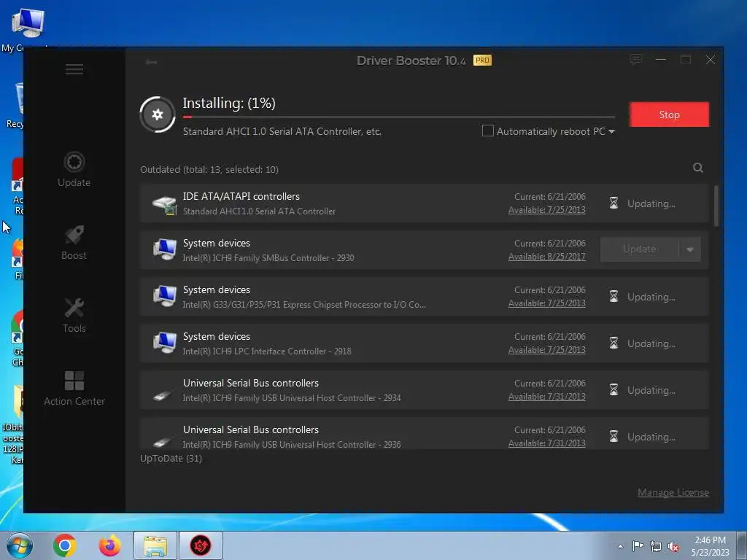Click network tray icon
This screenshot has height=560, width=747.
656,546
